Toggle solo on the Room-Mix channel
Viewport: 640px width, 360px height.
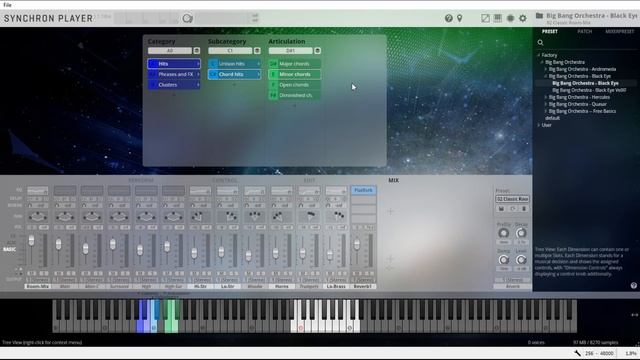[44, 273]
